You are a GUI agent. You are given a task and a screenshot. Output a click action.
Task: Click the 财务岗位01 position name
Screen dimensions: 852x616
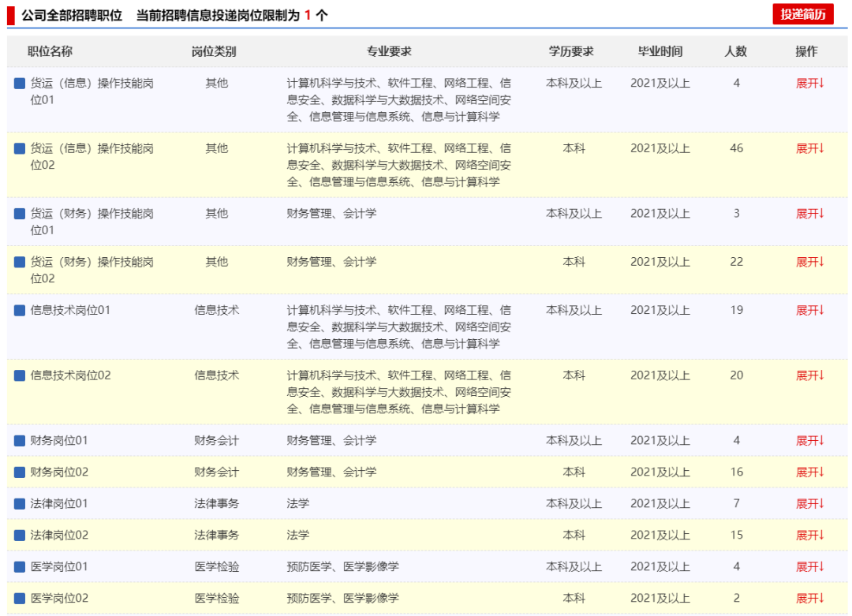59,440
